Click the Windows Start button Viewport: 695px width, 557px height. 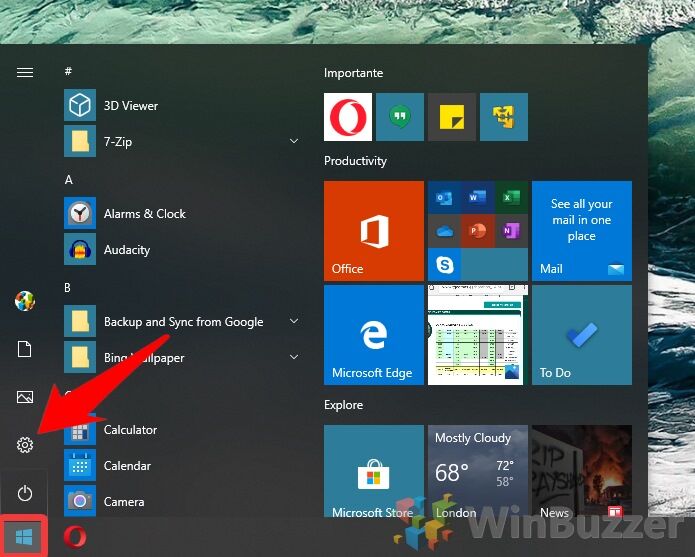click(23, 537)
